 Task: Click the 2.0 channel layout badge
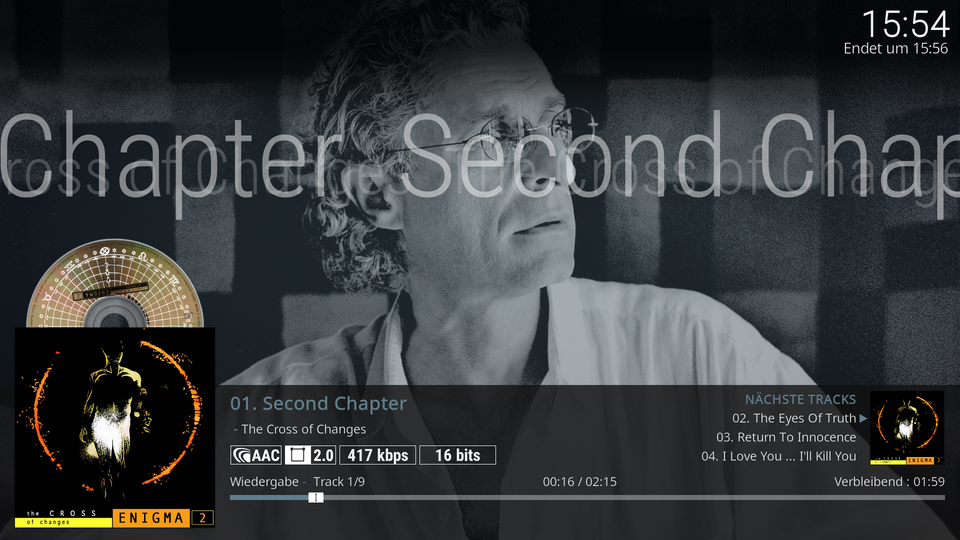(310, 456)
